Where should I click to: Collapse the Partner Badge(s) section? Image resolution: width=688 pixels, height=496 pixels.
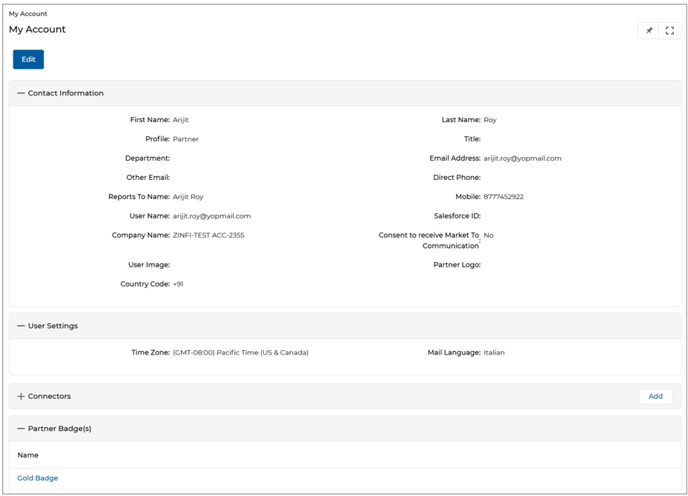pos(21,428)
